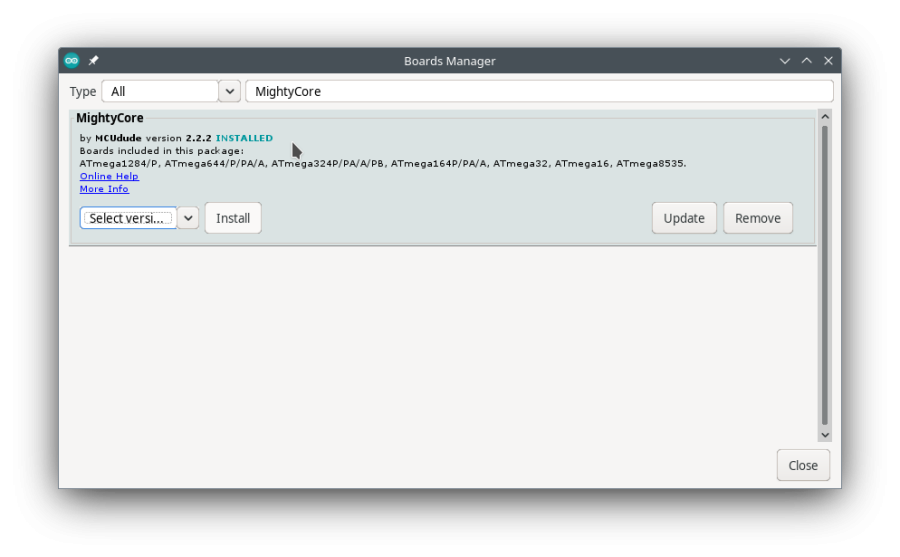Viewport: 900px width, 557px height.
Task: Close the window via title bar X
Action: click(828, 61)
